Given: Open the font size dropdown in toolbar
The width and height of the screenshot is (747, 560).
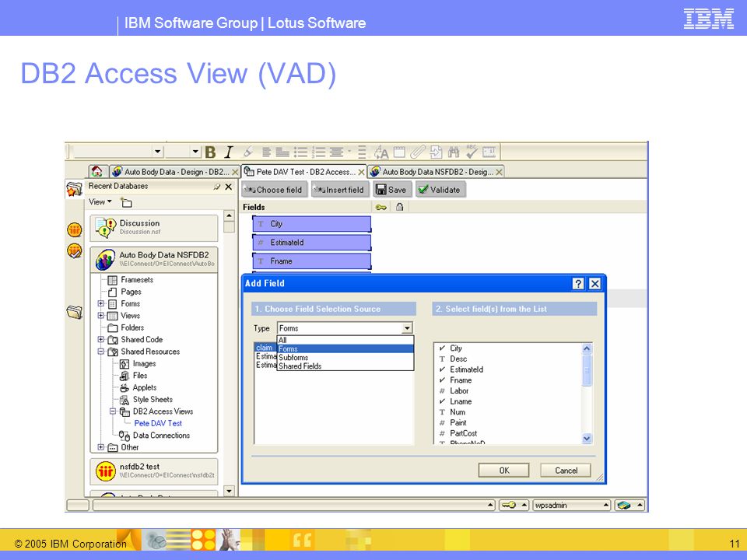Looking at the screenshot, I should pyautogui.click(x=195, y=152).
